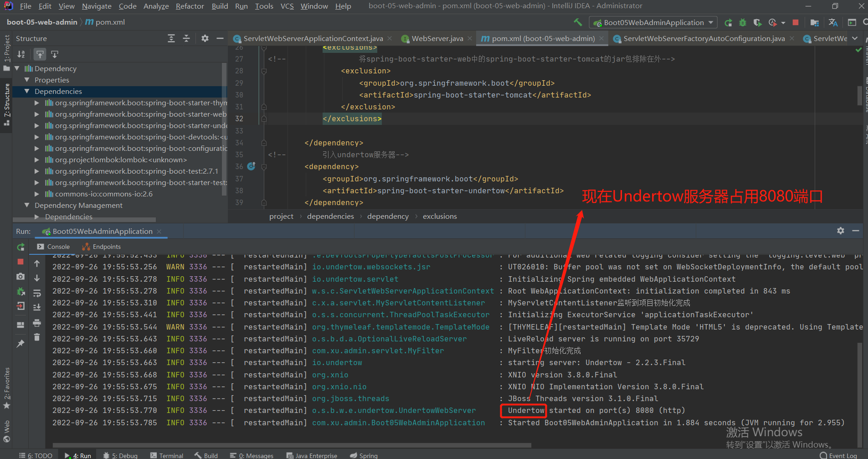Close the Boot05WebAdminApplication run tab

pos(159,232)
